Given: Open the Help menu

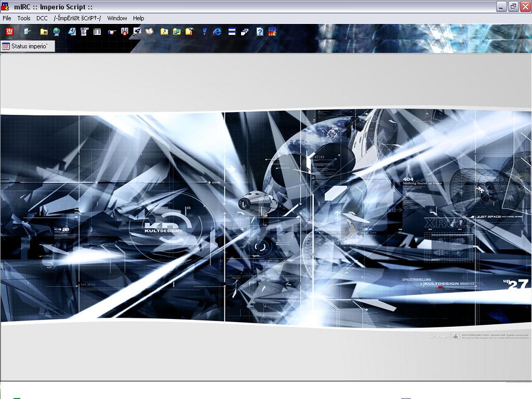Looking at the screenshot, I should [138, 18].
